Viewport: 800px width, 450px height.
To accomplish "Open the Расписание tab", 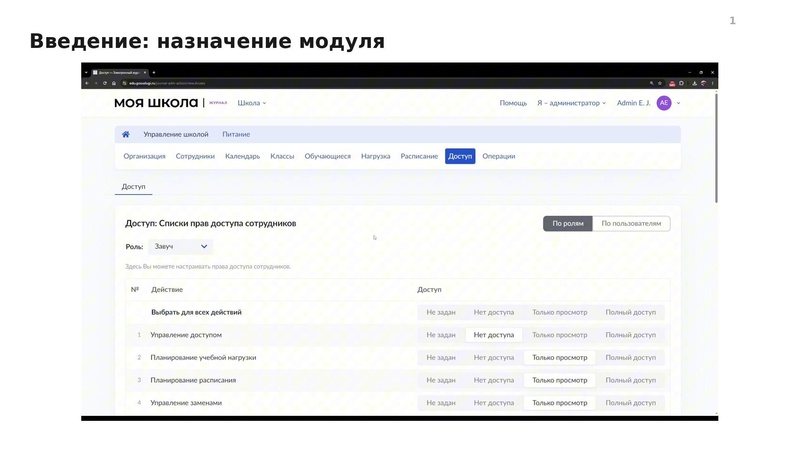I will coord(419,157).
